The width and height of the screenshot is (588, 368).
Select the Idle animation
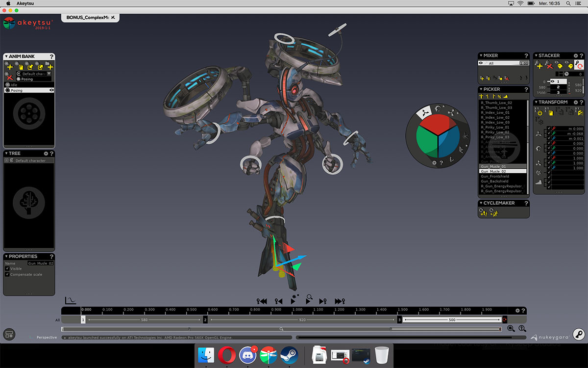29,85
